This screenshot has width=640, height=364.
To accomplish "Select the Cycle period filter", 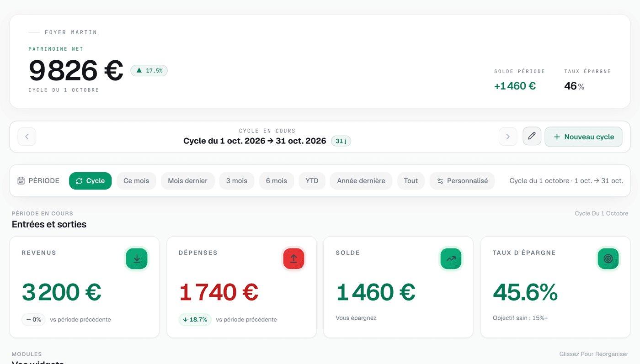I will (91, 181).
